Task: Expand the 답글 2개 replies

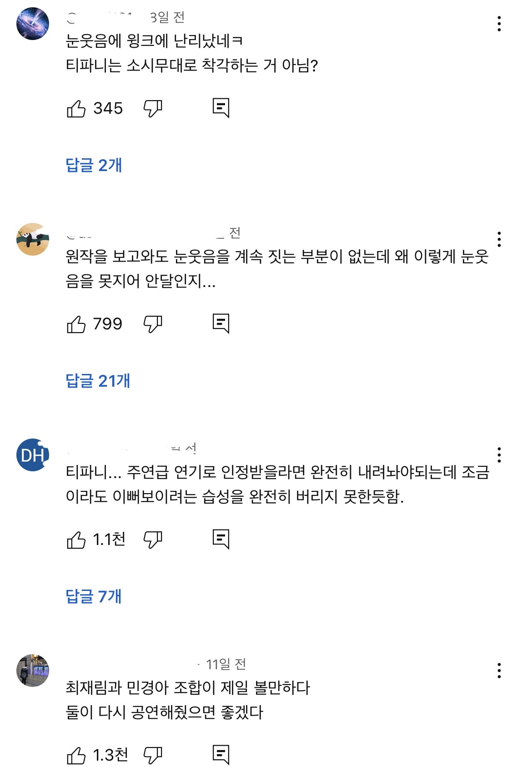Action: click(x=94, y=165)
